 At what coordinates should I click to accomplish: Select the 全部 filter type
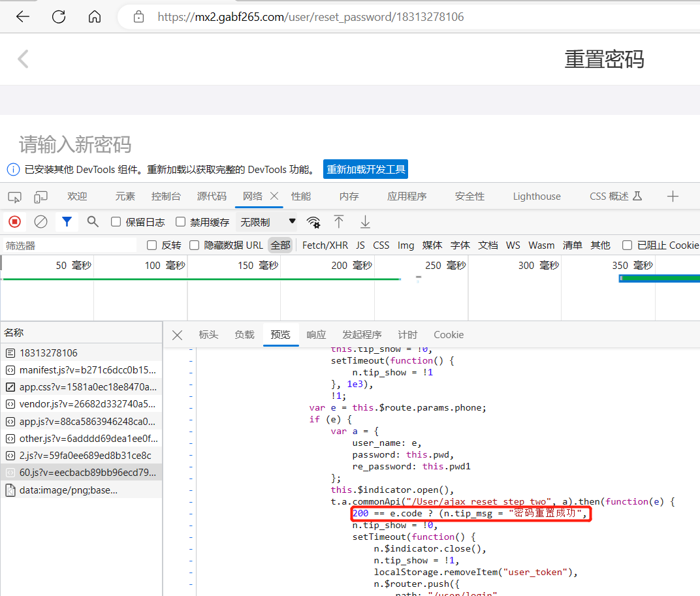tap(280, 245)
